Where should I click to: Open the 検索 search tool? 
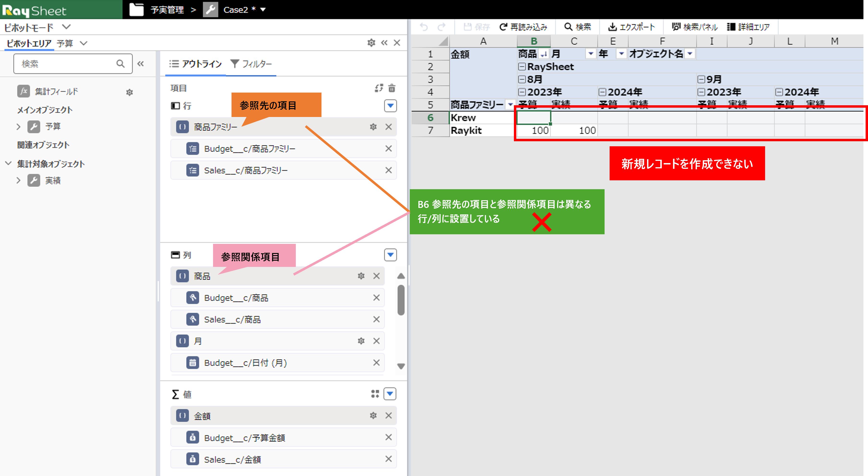578,27
